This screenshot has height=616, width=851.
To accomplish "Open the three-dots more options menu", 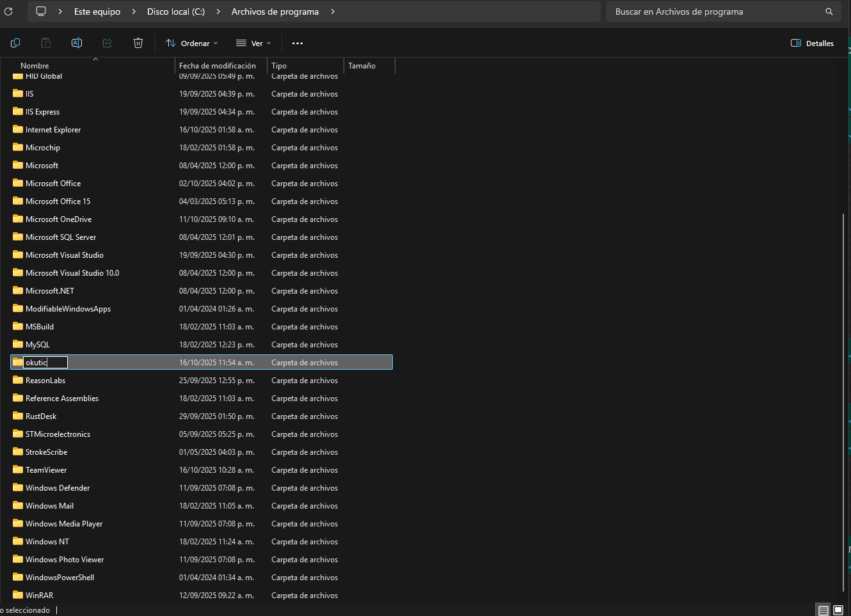I will point(298,43).
